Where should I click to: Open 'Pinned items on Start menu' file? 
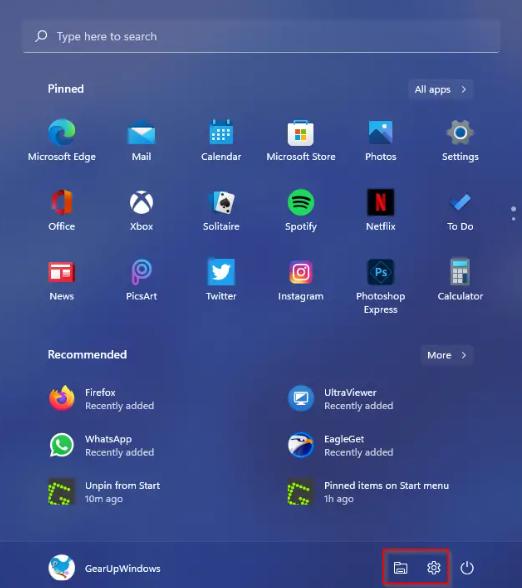368,492
